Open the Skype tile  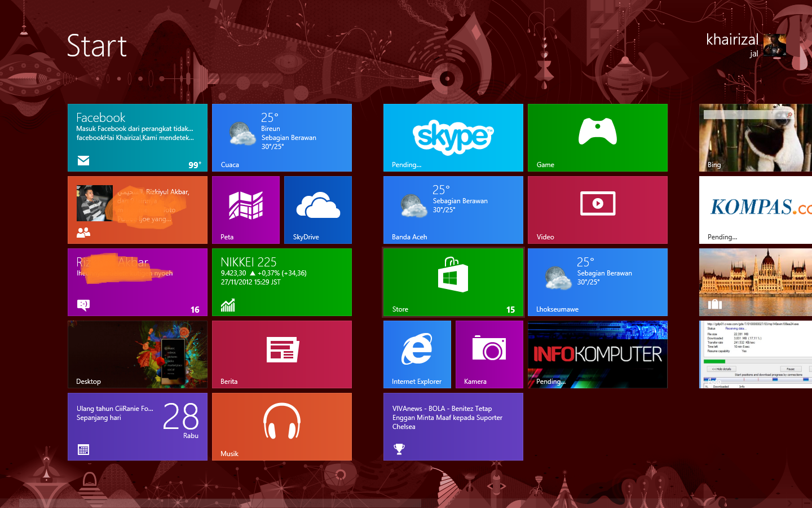tap(453, 138)
